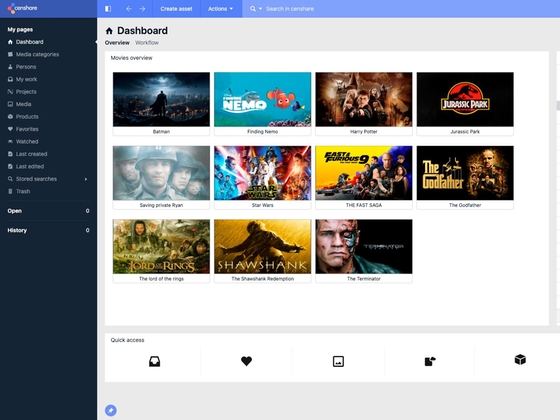Open the search type dropdown arrow
The height and width of the screenshot is (420, 560).
click(x=260, y=9)
